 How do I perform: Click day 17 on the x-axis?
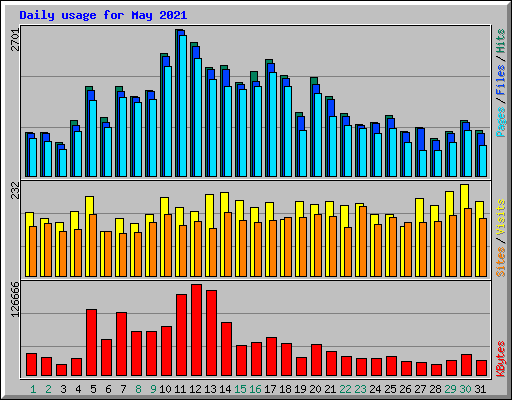pyautogui.click(x=270, y=389)
